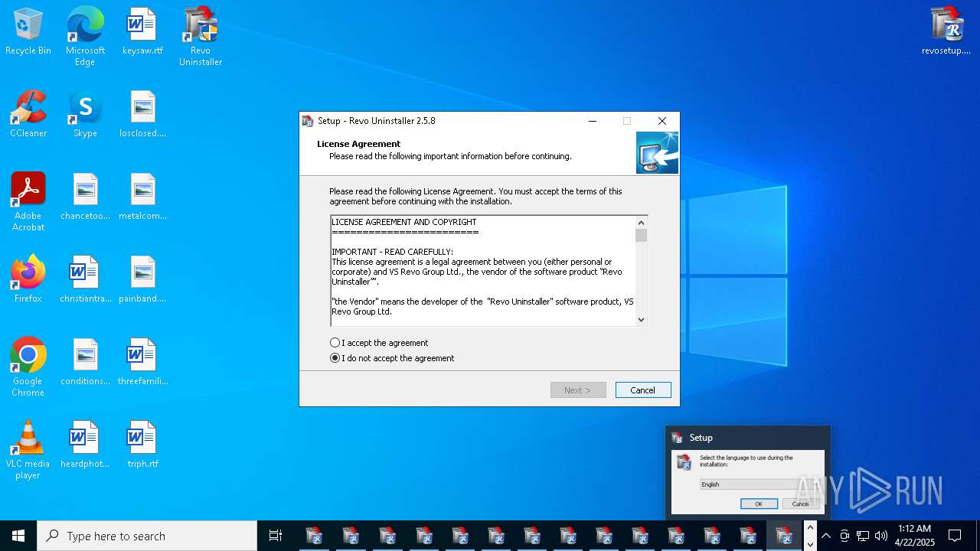
Task: Select the christiantra Word document icon
Action: point(85,280)
